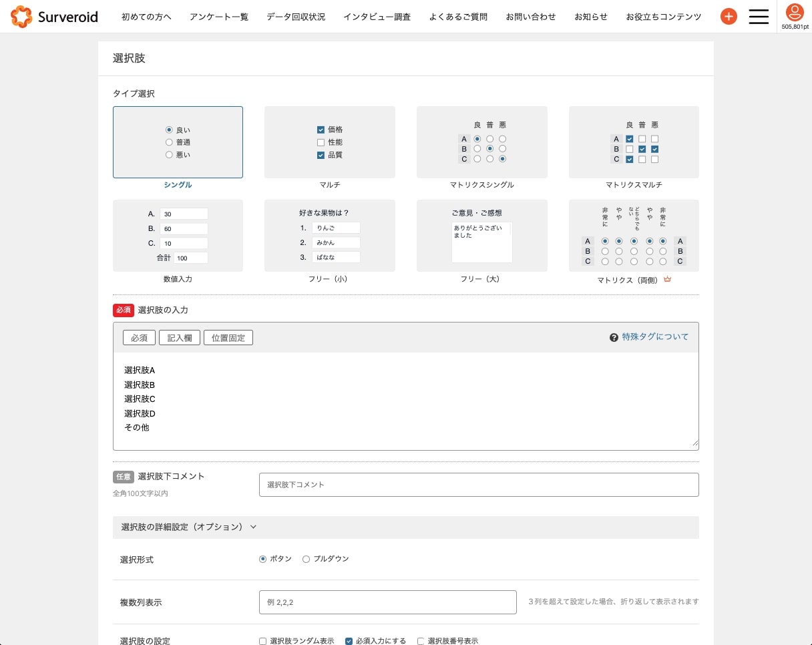Image resolution: width=812 pixels, height=645 pixels.
Task: Select the プルダウン radio button
Action: (307, 560)
